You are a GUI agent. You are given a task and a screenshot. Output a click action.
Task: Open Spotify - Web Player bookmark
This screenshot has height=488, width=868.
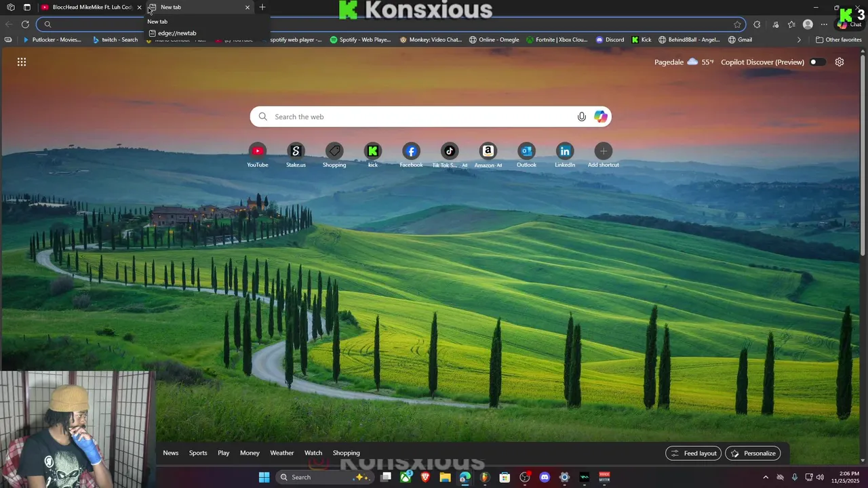pos(361,40)
